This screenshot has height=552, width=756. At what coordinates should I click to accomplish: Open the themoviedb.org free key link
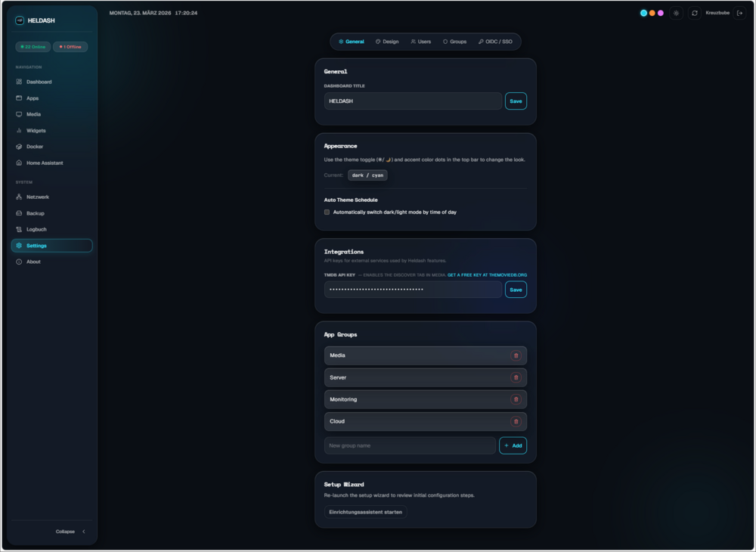[x=487, y=274]
